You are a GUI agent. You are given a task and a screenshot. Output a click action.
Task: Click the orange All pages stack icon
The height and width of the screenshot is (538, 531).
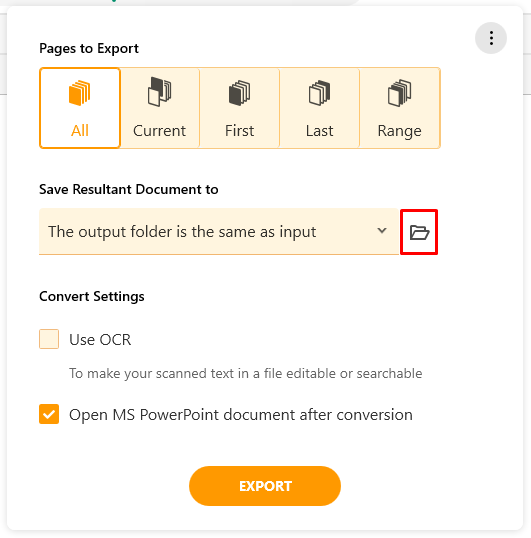tap(80, 93)
